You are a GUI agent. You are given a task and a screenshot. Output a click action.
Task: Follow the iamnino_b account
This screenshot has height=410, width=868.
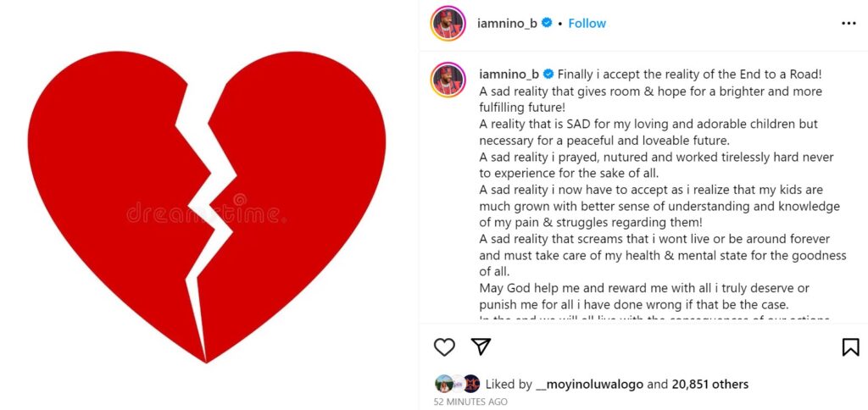point(587,23)
